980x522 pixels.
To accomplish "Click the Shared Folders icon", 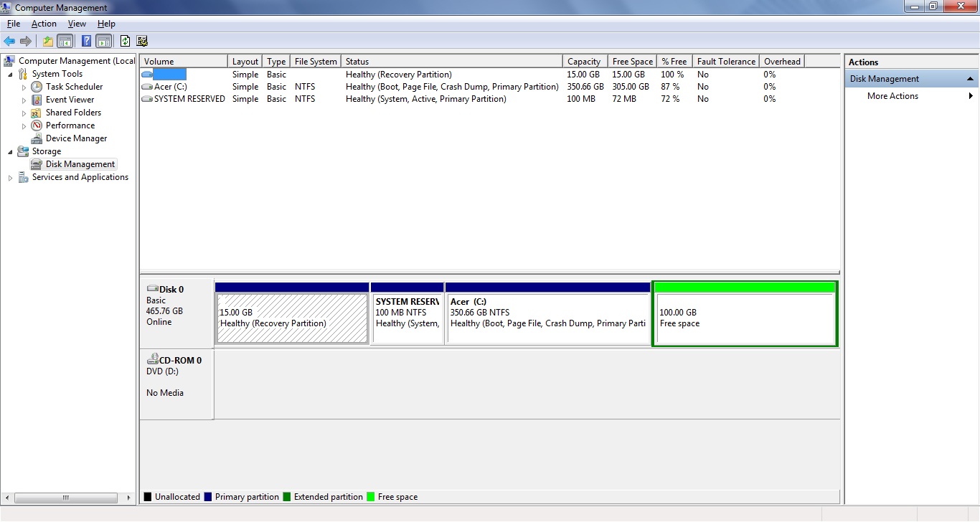I will point(37,113).
